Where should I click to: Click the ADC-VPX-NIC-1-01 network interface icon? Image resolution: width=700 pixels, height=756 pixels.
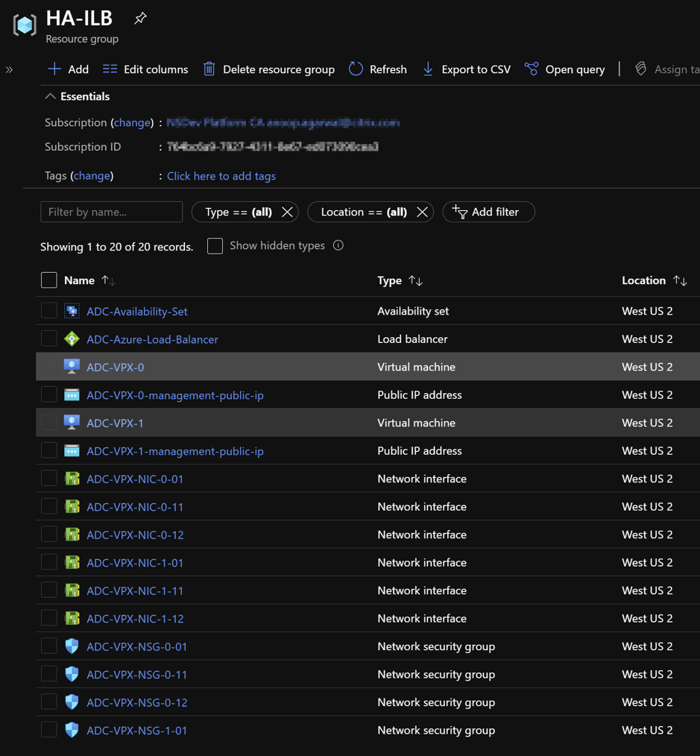point(72,563)
